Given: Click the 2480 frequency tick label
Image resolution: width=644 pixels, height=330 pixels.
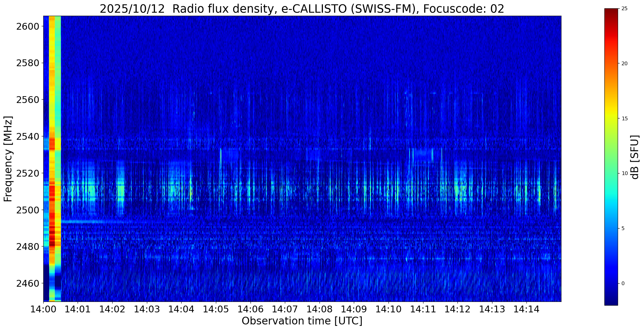Looking at the screenshot, I should [28, 246].
